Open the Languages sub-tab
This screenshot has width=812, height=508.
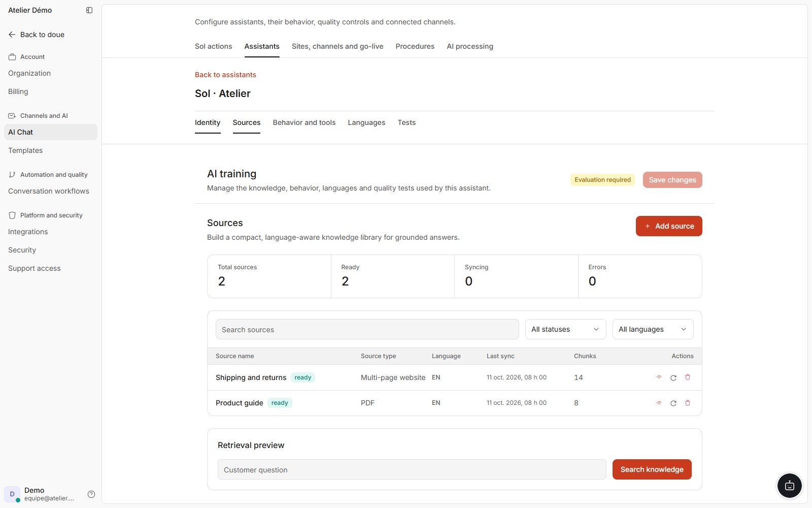click(x=366, y=122)
